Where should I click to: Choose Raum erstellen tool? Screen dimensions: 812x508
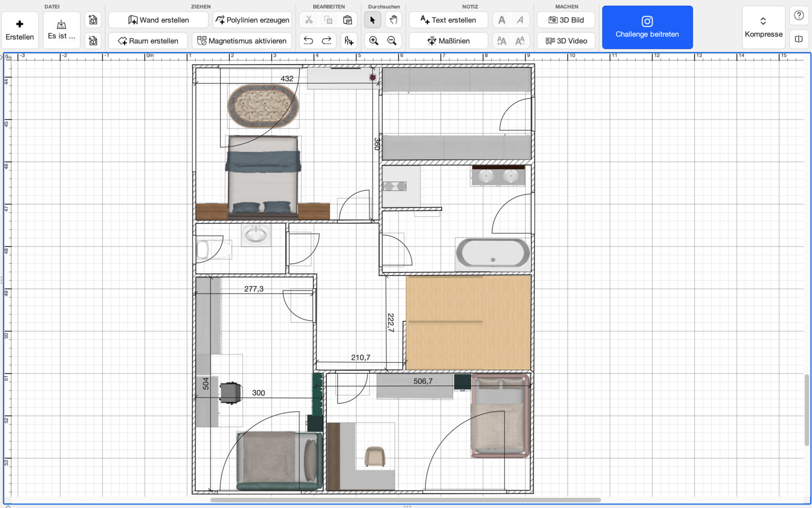[x=148, y=41]
